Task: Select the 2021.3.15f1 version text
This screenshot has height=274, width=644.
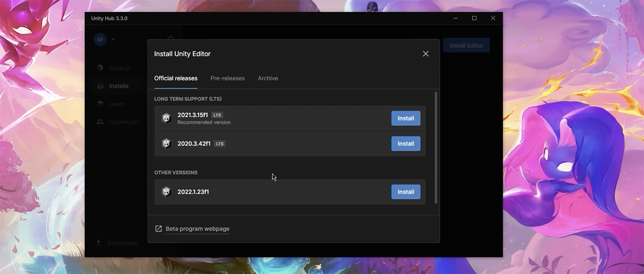Action: 193,115
